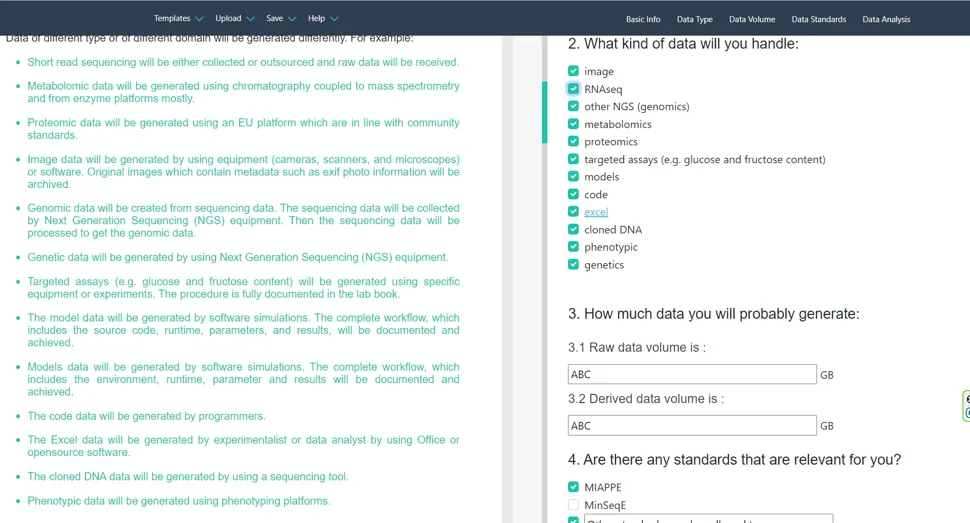Click the 'Phenotypic data will be generated' line
This screenshot has width=970, height=523.
179,501
